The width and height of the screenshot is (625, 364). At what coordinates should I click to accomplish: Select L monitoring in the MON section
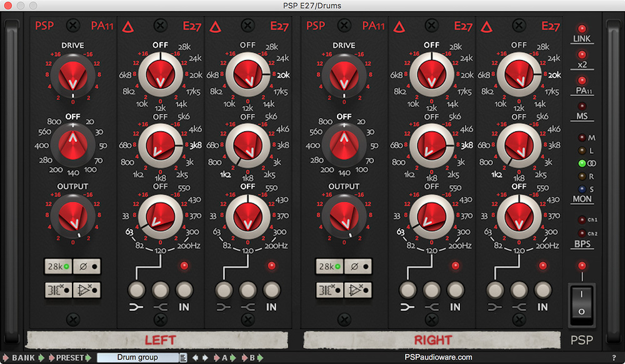pos(582,150)
